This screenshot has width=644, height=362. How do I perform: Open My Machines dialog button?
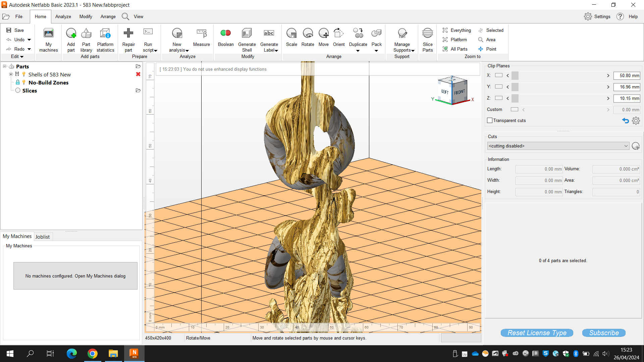[75, 276]
